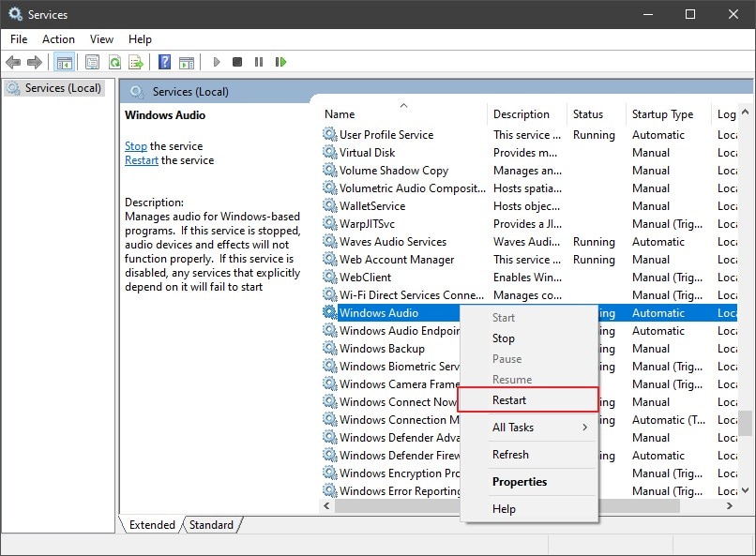Image resolution: width=756 pixels, height=556 pixels.
Task: Click gear icon beside WalletService
Action: point(330,205)
